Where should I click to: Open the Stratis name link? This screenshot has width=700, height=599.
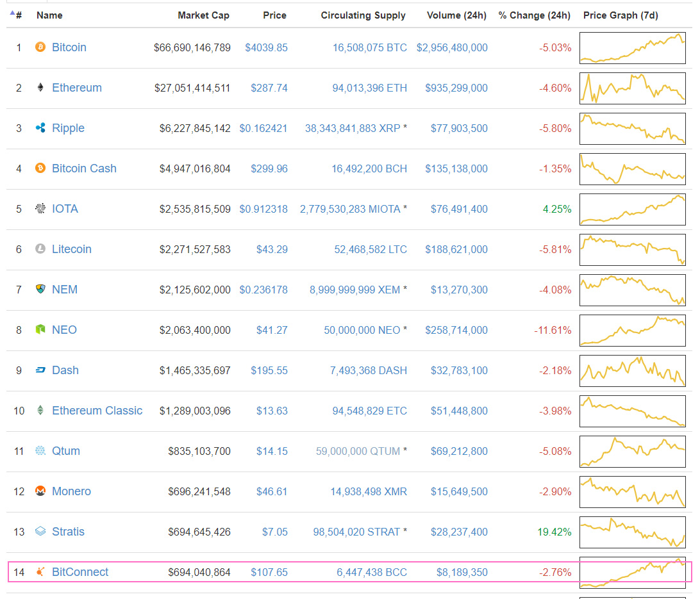click(x=68, y=532)
